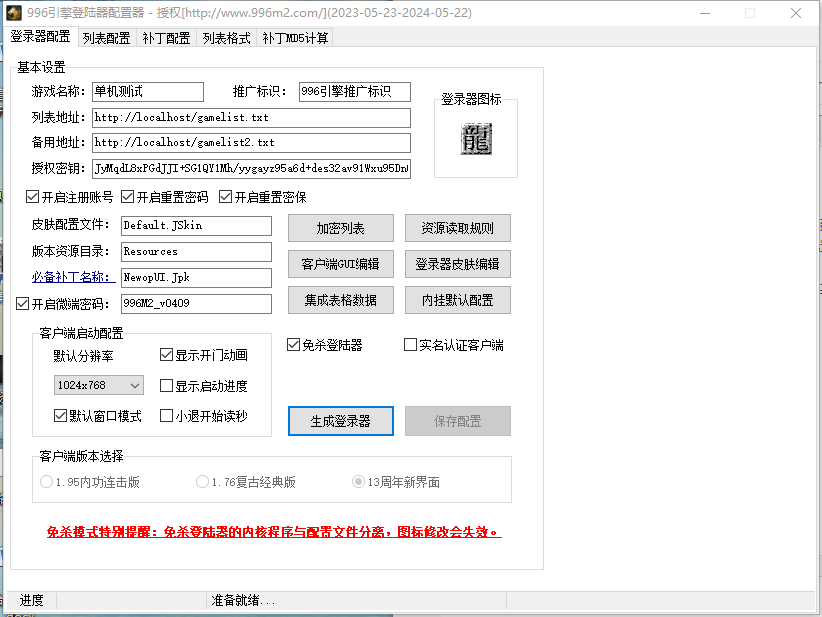Switch to 列表配置 tab
Viewport: 822px width, 617px height.
tap(106, 38)
